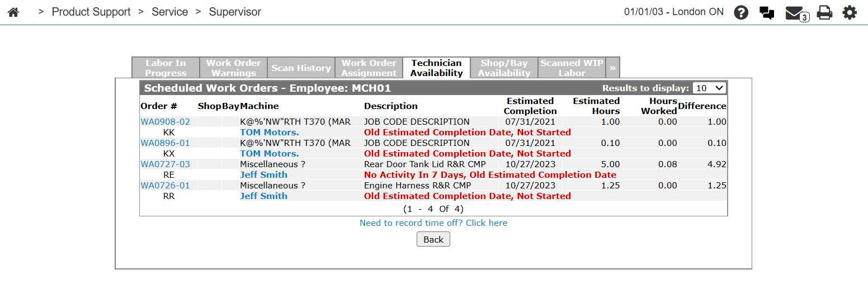Open the Work Order Warnings tab
This screenshot has height=298, width=868.
pyautogui.click(x=233, y=68)
